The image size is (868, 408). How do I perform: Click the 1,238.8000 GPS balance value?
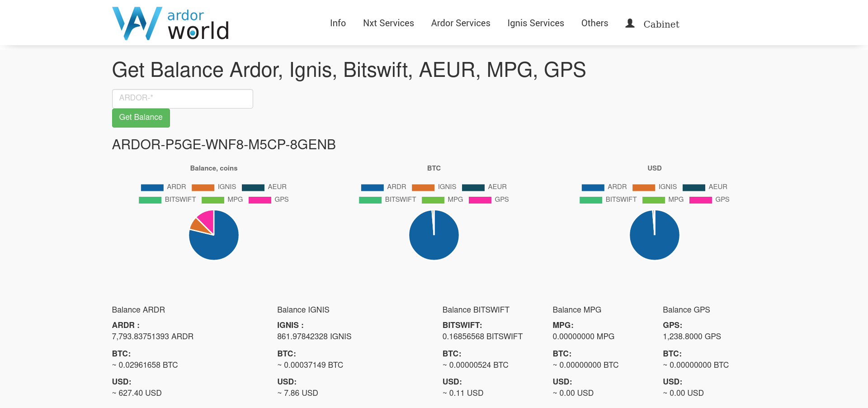pyautogui.click(x=692, y=337)
